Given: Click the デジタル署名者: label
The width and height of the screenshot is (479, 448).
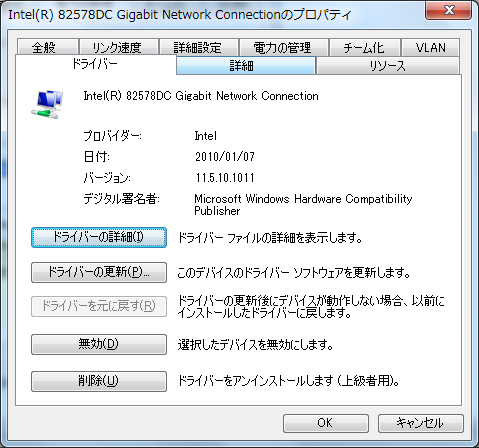Looking at the screenshot, I should click(x=121, y=199).
